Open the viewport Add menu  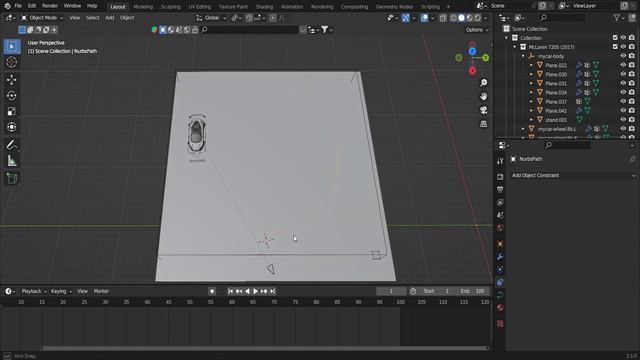[110, 18]
